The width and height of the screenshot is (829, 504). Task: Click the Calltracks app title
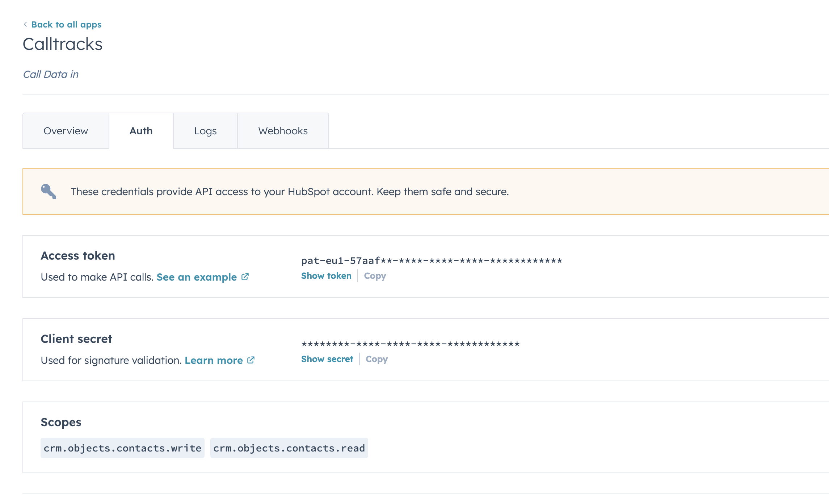click(63, 44)
